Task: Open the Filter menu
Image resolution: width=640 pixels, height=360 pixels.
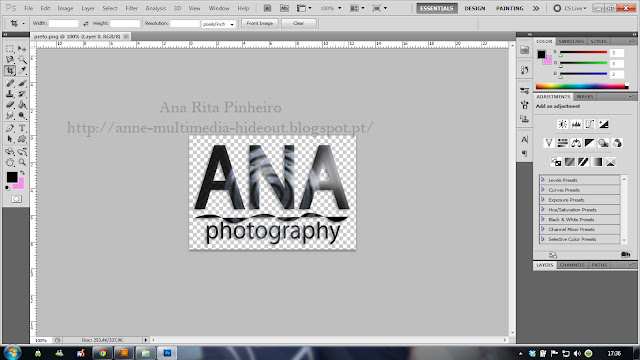Action: [x=131, y=8]
